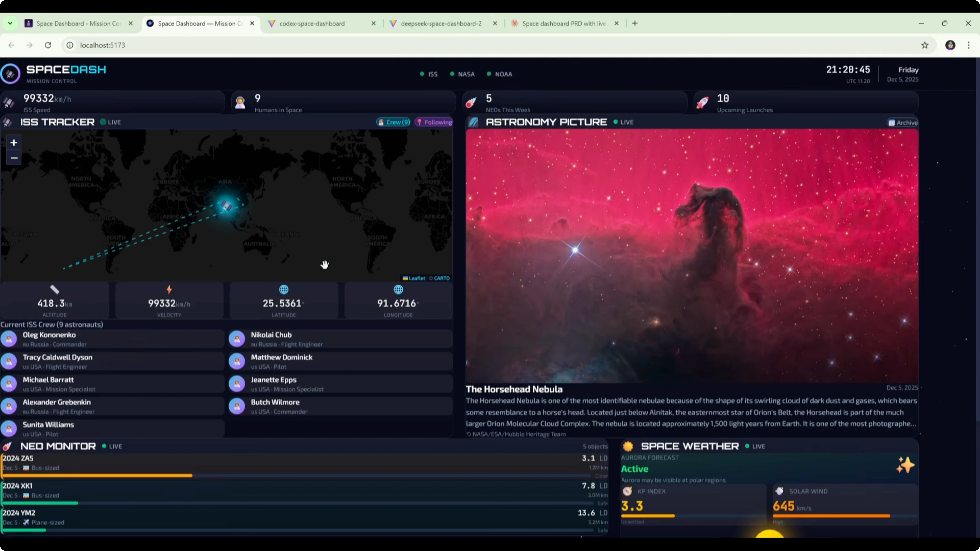Open the Leaflet attribution link
The height and width of the screenshot is (551, 980).
tap(416, 278)
